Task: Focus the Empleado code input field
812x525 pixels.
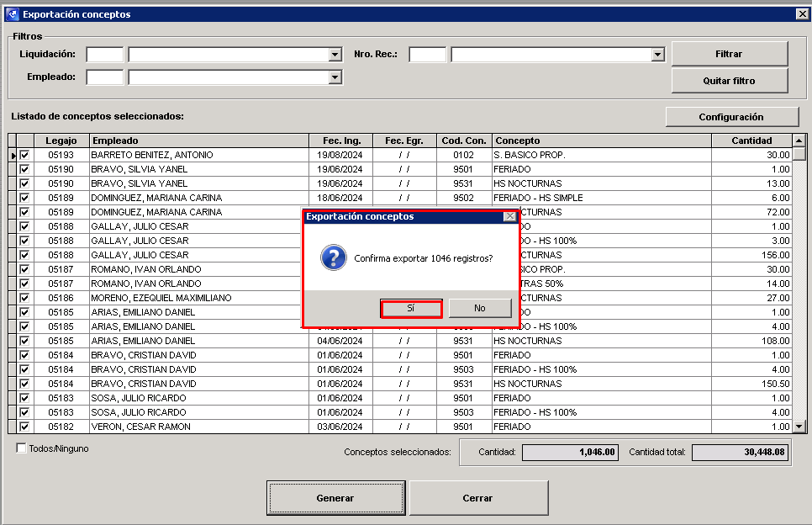Action: coord(105,77)
